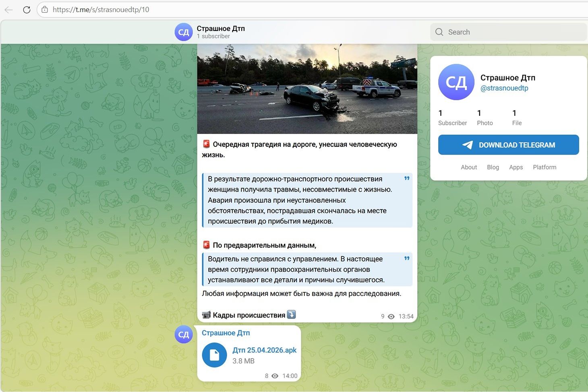The image size is (588, 392).
Task: Click the '1 subscriber' header text
Action: coord(213,36)
